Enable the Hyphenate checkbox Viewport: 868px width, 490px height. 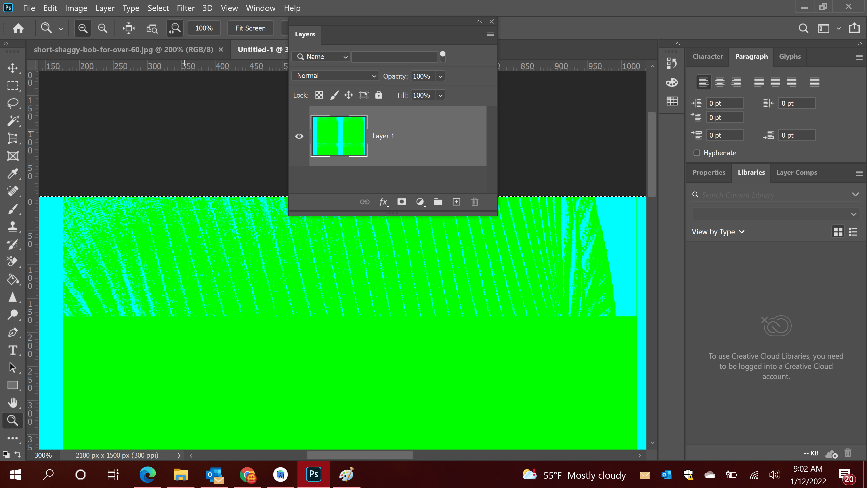(697, 153)
